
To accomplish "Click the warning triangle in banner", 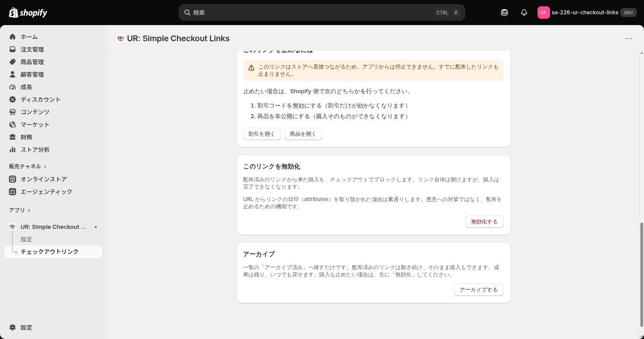I will [251, 68].
